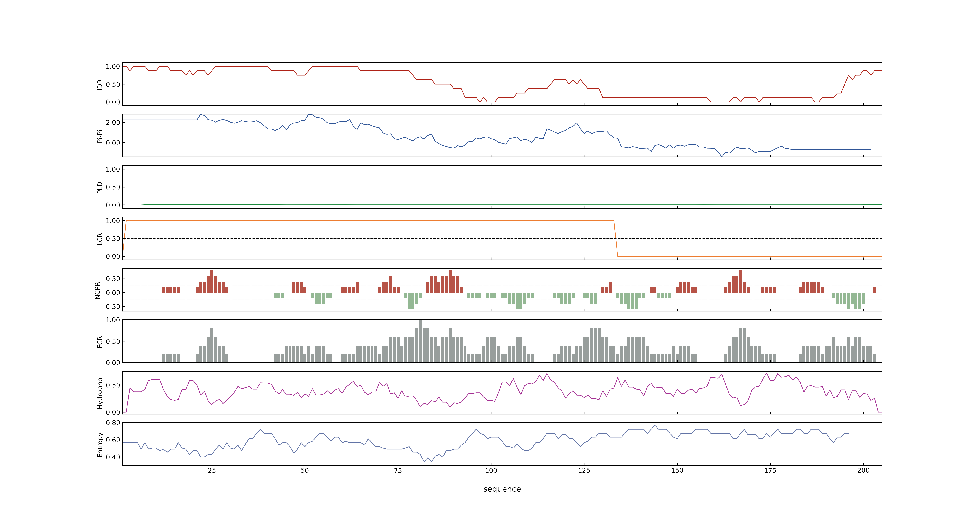Click the 1.00 tick on the LCR axis

pyautogui.click(x=113, y=221)
